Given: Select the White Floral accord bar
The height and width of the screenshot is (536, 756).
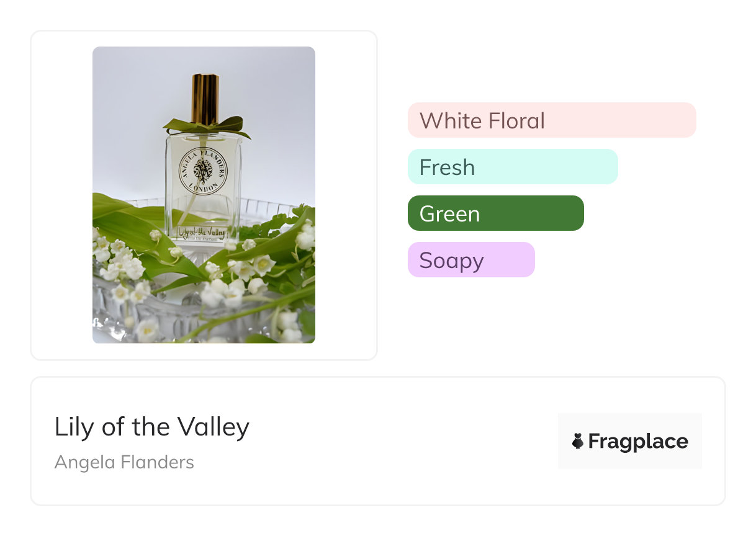Looking at the screenshot, I should pyautogui.click(x=551, y=120).
